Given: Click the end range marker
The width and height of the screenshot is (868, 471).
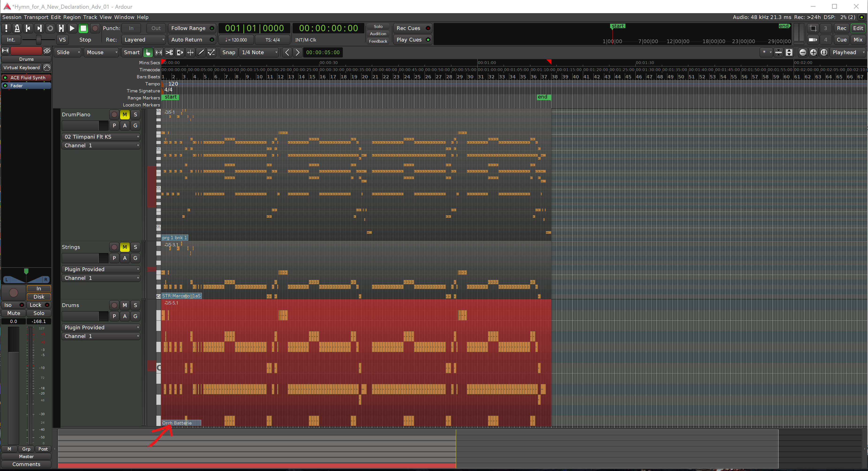Looking at the screenshot, I should [x=543, y=97].
